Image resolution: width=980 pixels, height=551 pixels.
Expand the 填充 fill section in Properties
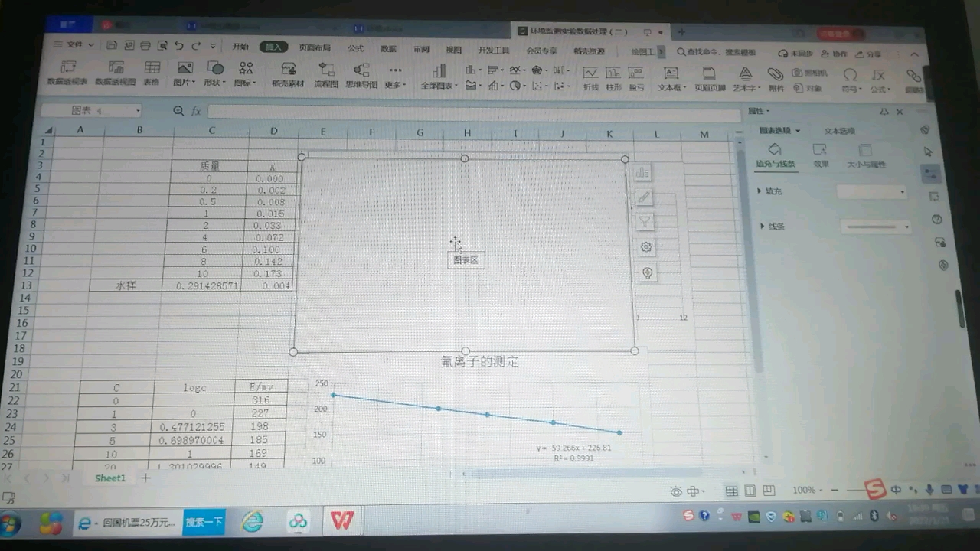coord(773,191)
